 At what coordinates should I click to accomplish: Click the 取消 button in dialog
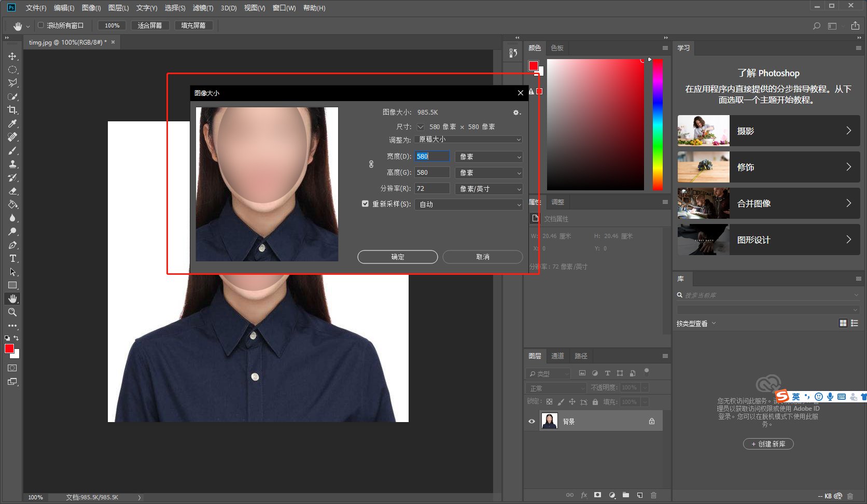[482, 257]
